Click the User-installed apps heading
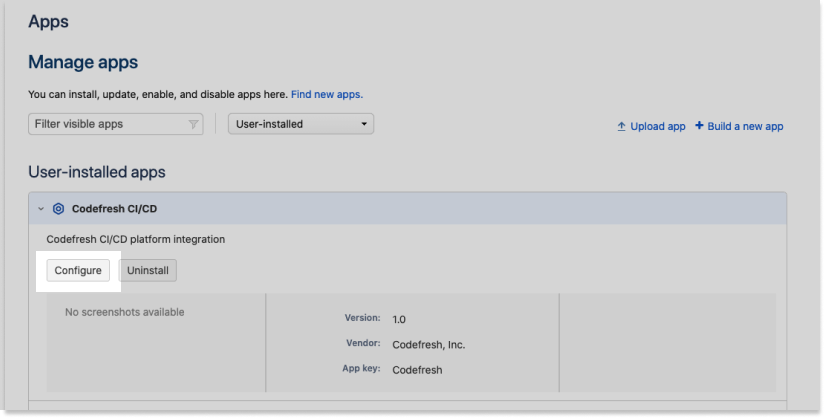Viewport: 824px width, 418px height. [97, 172]
